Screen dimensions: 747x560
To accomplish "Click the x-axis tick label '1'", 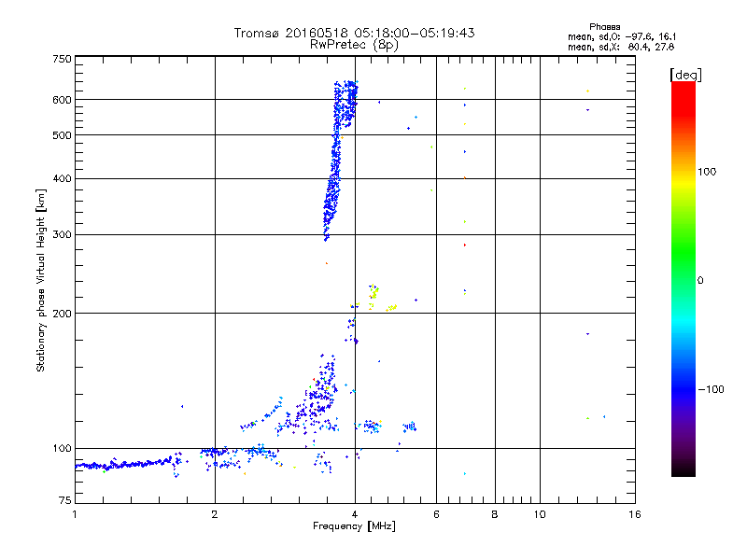I will point(75,514).
